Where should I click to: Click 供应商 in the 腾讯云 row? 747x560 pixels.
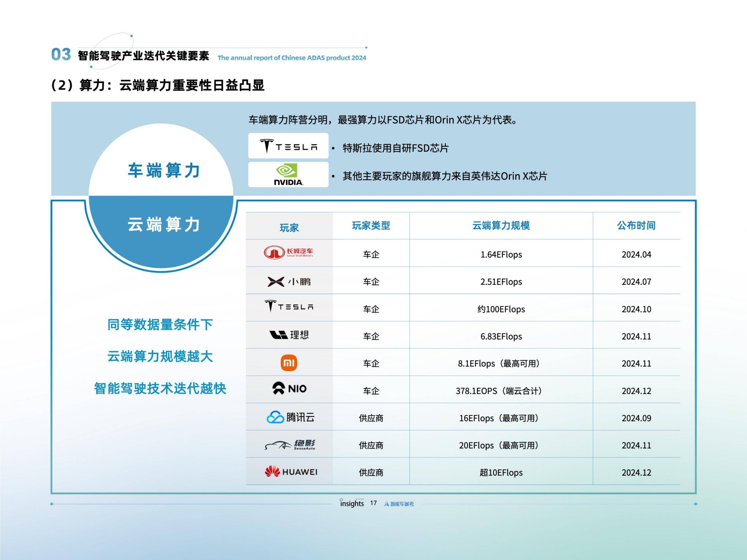371,418
